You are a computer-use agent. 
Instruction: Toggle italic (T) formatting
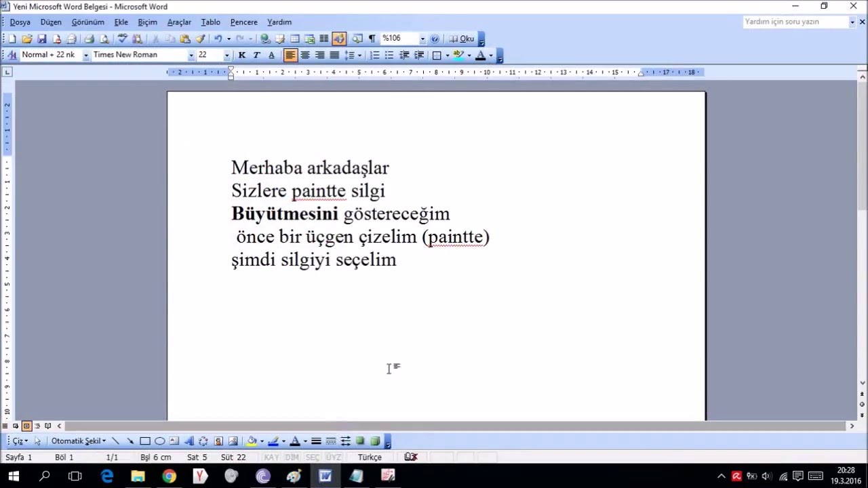click(x=256, y=55)
